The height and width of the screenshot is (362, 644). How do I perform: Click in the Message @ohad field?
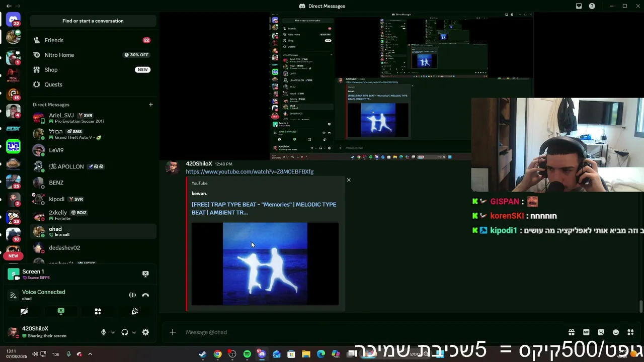[372, 332]
